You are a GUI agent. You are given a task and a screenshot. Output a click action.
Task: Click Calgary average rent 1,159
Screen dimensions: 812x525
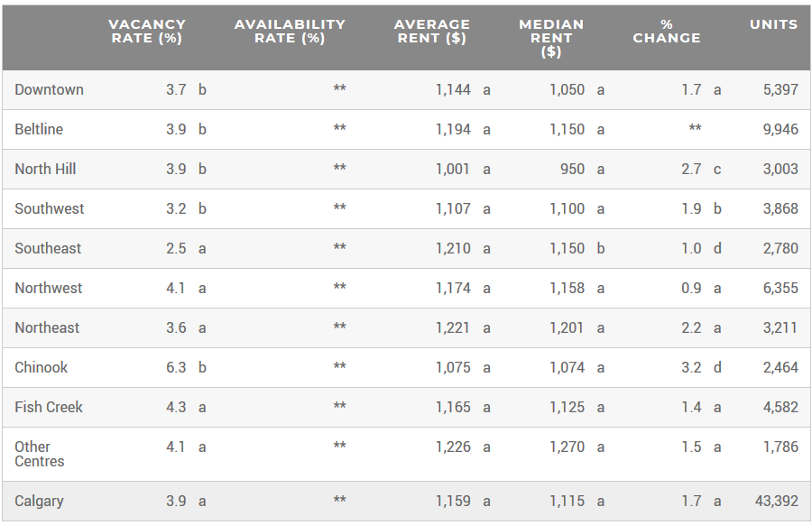tap(453, 501)
